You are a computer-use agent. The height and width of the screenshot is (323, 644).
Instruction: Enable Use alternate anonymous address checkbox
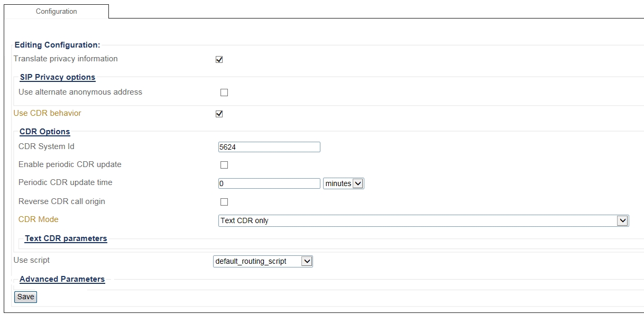click(224, 93)
